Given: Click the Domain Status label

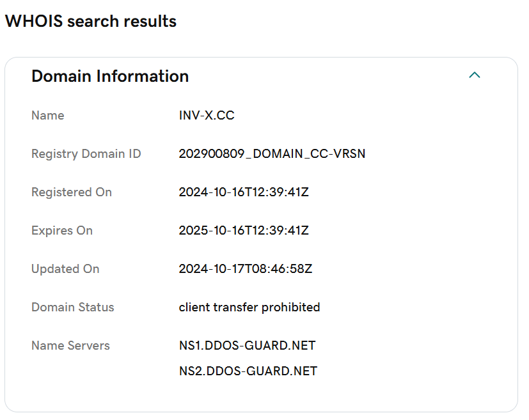Looking at the screenshot, I should point(72,307).
